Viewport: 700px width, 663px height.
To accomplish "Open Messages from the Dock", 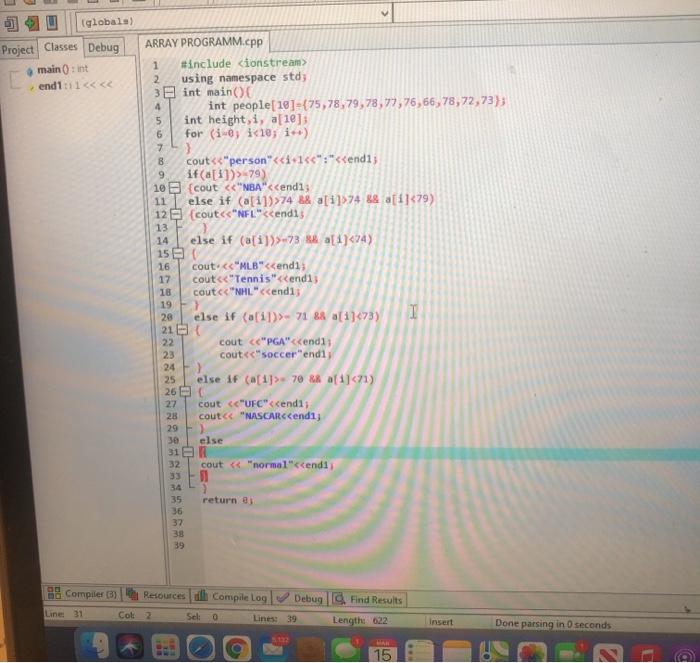I will coord(345,649).
